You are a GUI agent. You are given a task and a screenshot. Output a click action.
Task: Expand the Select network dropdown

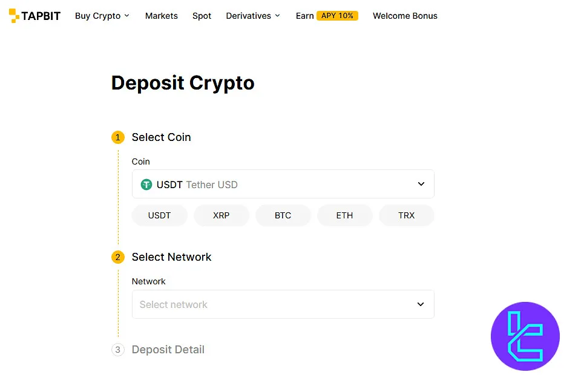click(421, 304)
